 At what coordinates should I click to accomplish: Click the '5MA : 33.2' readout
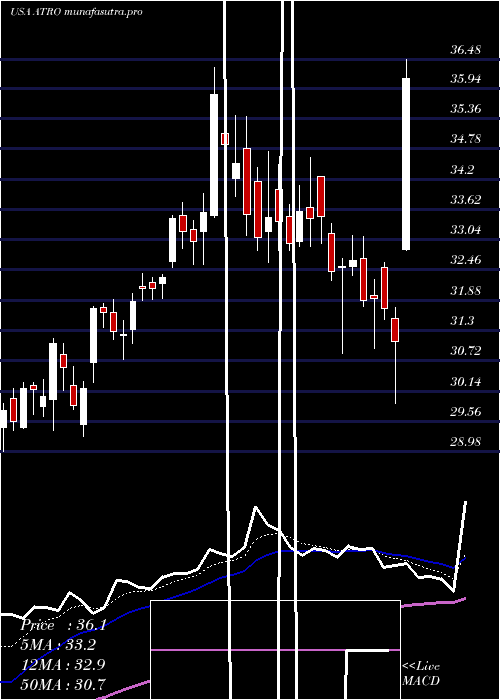coord(58,645)
